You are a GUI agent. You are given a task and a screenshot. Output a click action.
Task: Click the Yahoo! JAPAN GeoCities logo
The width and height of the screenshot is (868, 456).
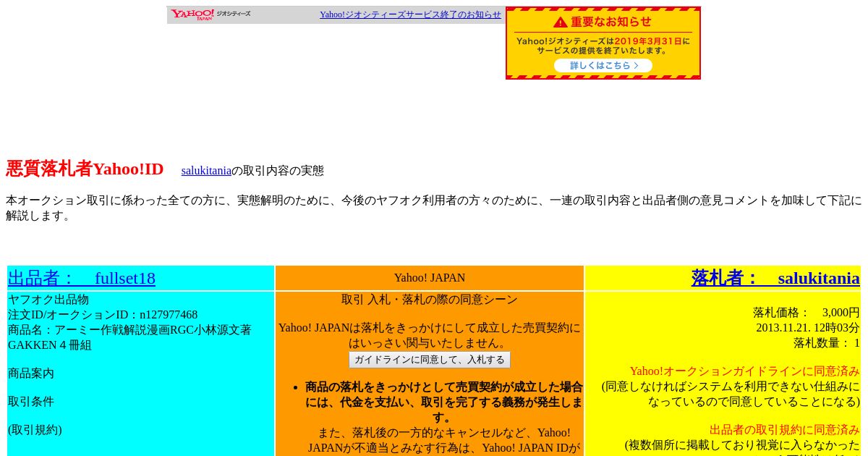coord(210,14)
